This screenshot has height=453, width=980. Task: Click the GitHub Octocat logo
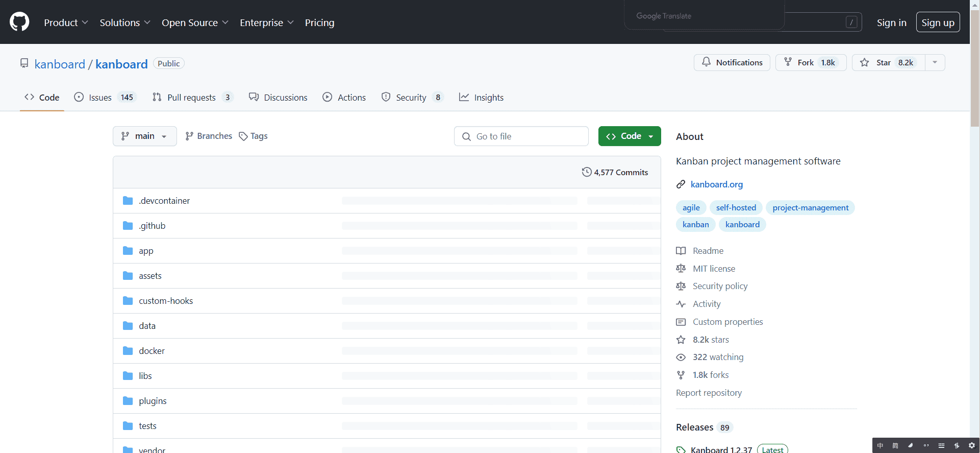point(19,22)
